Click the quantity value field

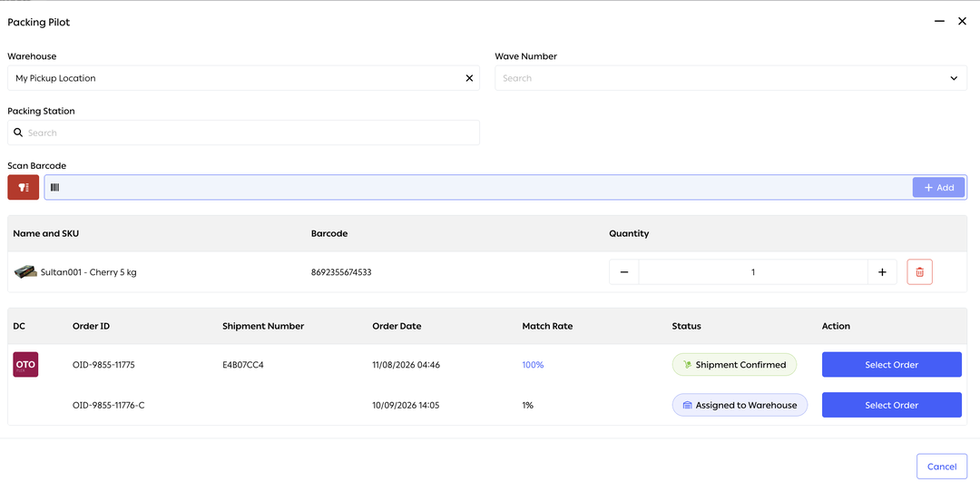point(753,272)
